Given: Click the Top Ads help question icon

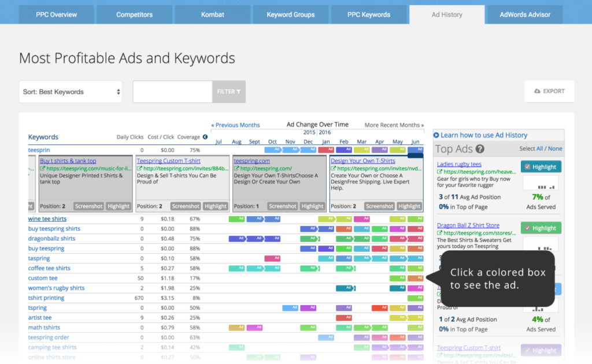Looking at the screenshot, I should [x=480, y=149].
